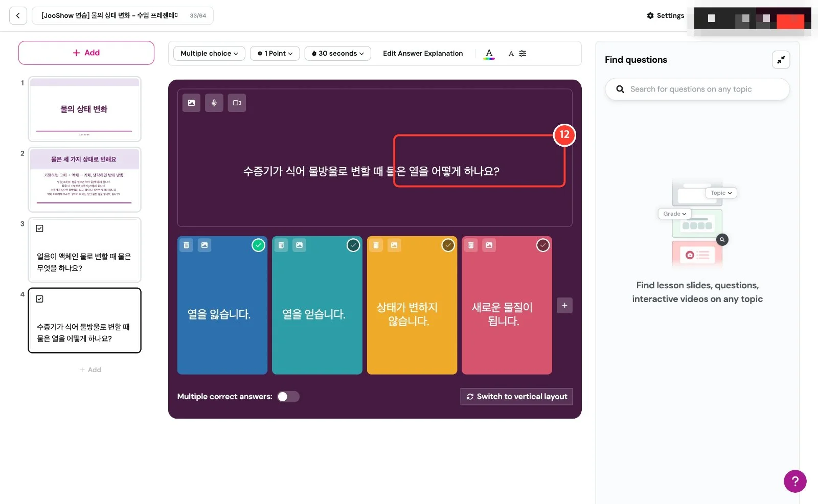Add image to teal answer '열을 얻습니다.'

pos(300,245)
